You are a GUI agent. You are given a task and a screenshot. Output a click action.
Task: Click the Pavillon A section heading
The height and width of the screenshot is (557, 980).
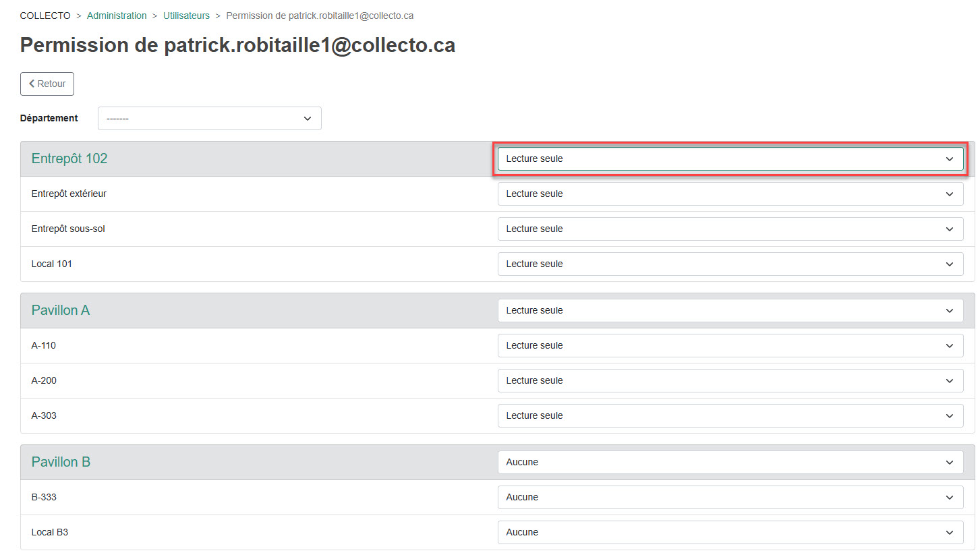(x=61, y=311)
